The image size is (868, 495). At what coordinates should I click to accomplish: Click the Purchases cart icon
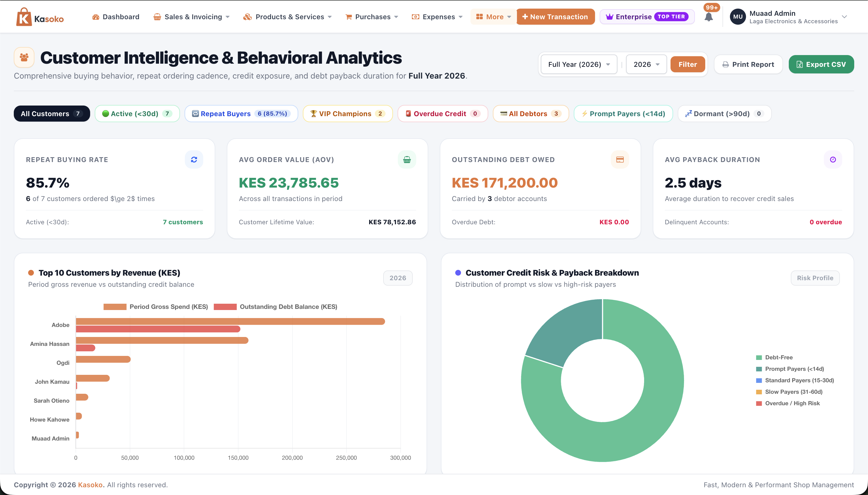(x=348, y=17)
